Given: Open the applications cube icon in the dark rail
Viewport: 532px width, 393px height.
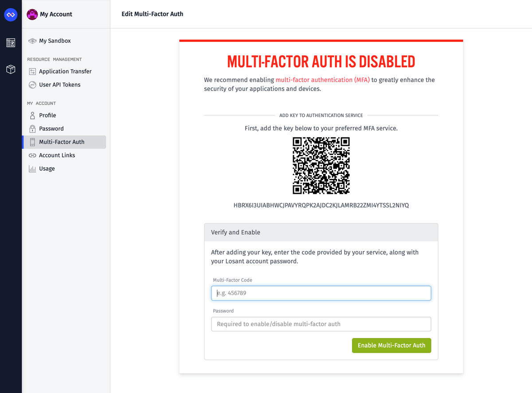Looking at the screenshot, I should (11, 69).
